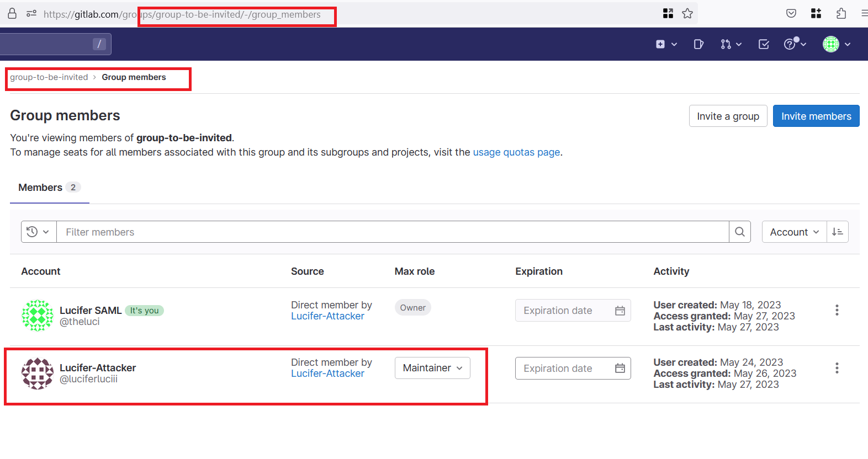Viewport: 868px width, 459px height.
Task: Open actions menu for Lucifer-Attacker row
Action: 837,368
